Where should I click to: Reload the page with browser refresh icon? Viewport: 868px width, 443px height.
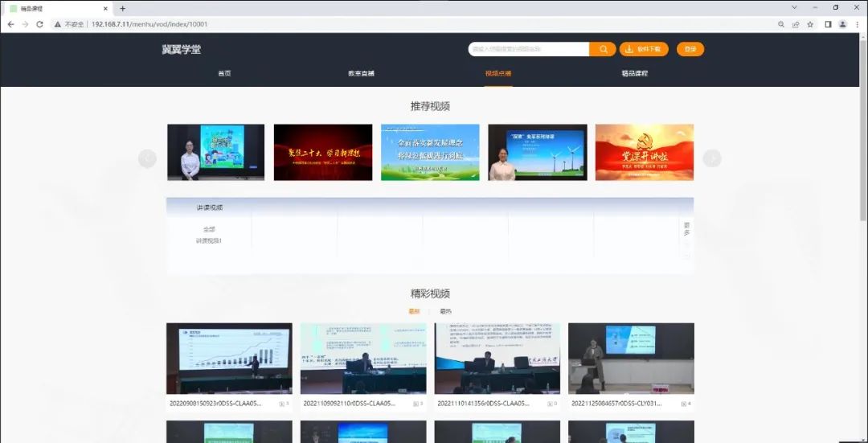[39, 24]
